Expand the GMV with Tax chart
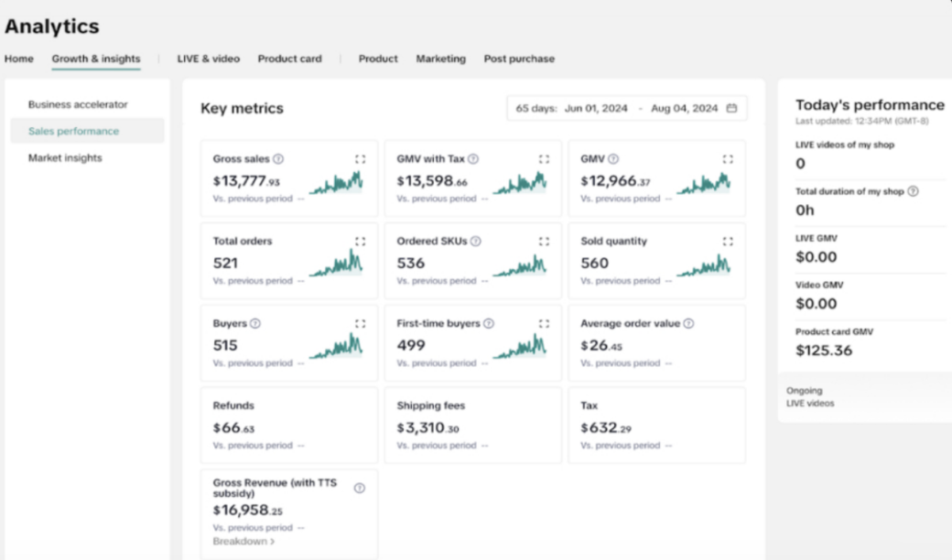Screen dimensions: 952x560 click(x=544, y=159)
